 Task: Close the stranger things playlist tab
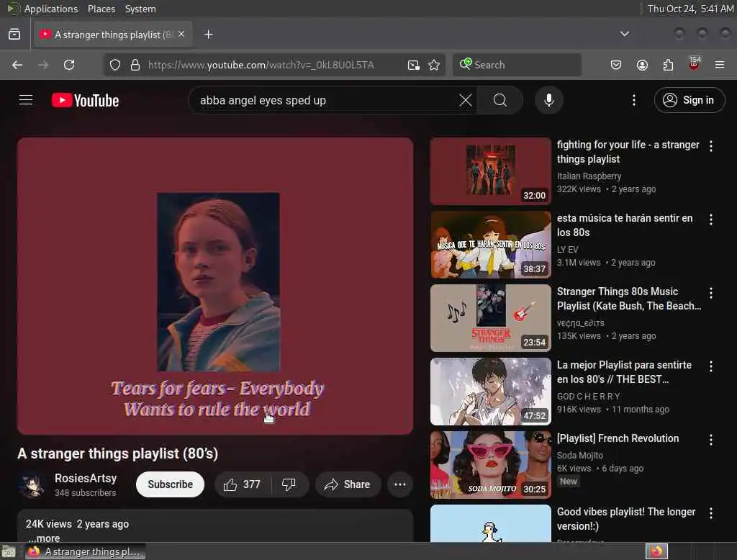[181, 34]
